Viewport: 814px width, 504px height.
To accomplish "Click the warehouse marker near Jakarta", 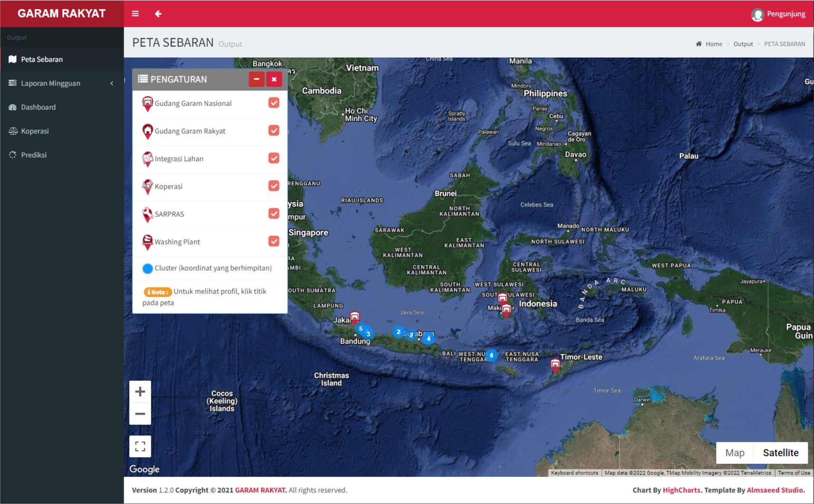I will pyautogui.click(x=355, y=317).
